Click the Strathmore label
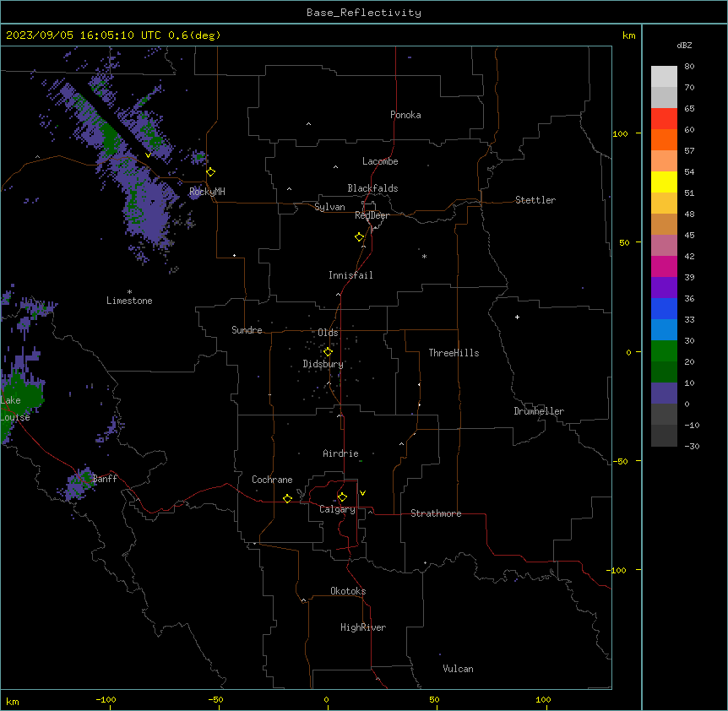Viewport: 728px width, 711px height. tap(436, 513)
